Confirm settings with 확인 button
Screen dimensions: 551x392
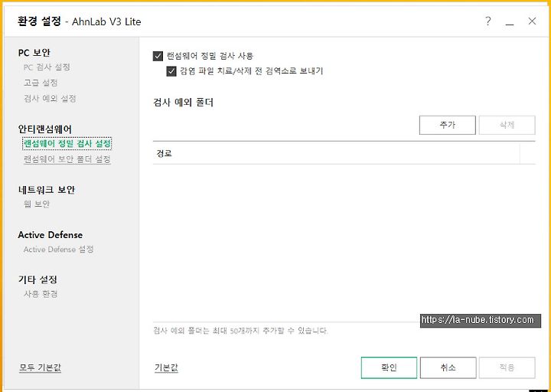coord(389,367)
